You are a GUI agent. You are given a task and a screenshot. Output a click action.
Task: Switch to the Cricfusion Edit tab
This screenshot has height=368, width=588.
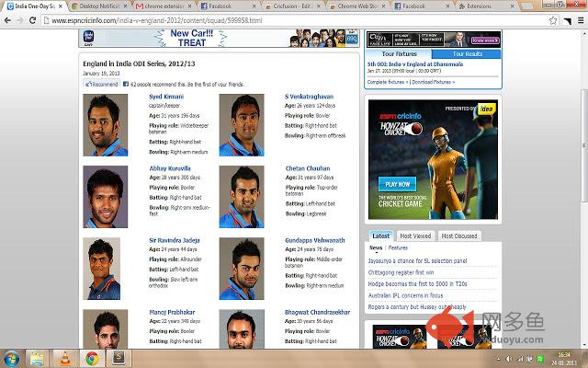coord(292,6)
